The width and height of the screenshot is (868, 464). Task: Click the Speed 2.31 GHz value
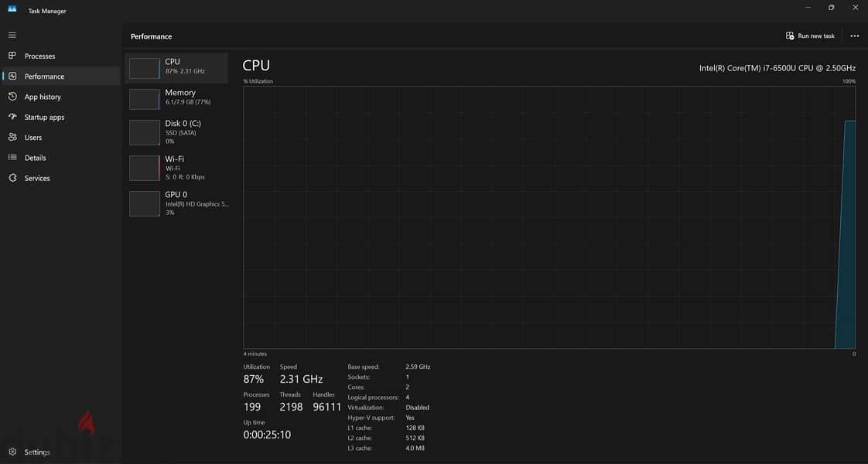click(301, 379)
